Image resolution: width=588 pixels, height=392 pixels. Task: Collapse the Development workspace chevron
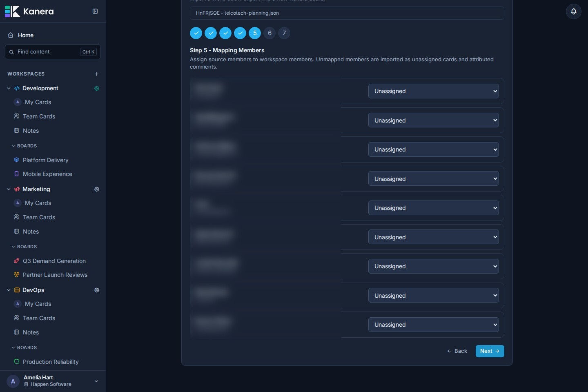9,88
